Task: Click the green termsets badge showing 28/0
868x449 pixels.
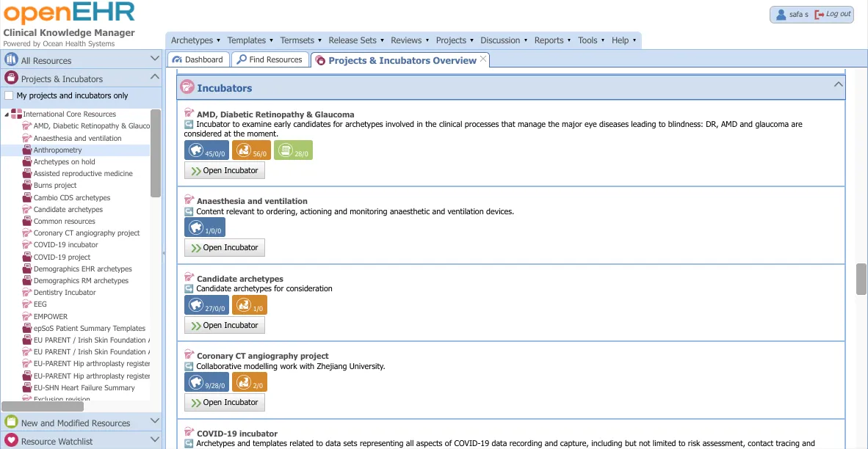Action: click(x=293, y=150)
